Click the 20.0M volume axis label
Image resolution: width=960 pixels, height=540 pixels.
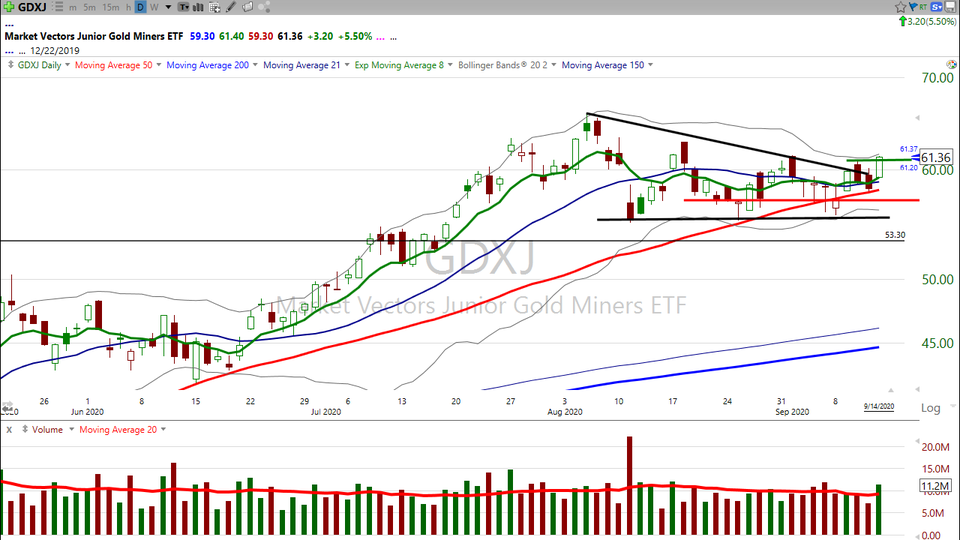936,447
